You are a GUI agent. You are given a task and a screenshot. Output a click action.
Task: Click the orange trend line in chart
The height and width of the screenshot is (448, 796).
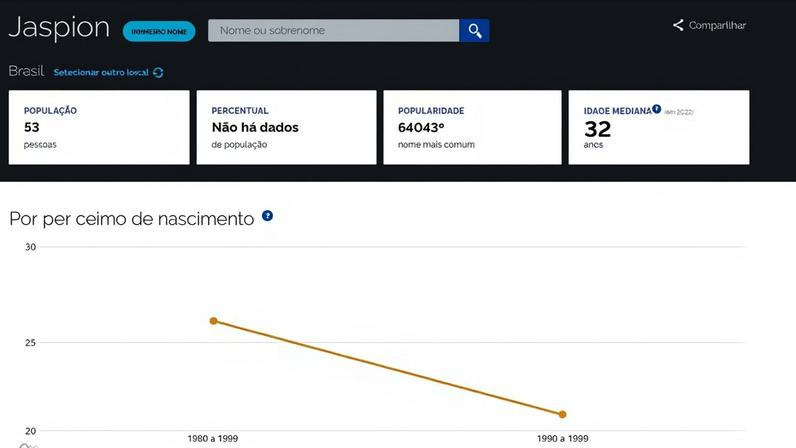388,368
